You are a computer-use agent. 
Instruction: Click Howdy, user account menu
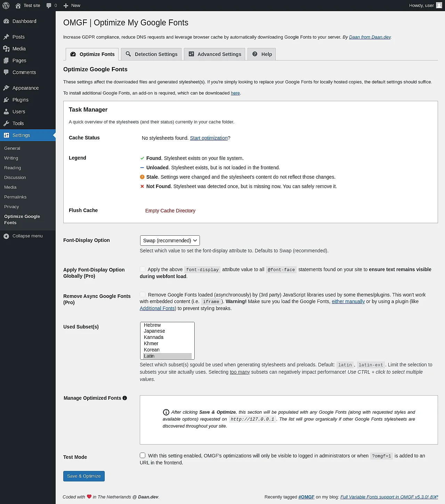426,6
